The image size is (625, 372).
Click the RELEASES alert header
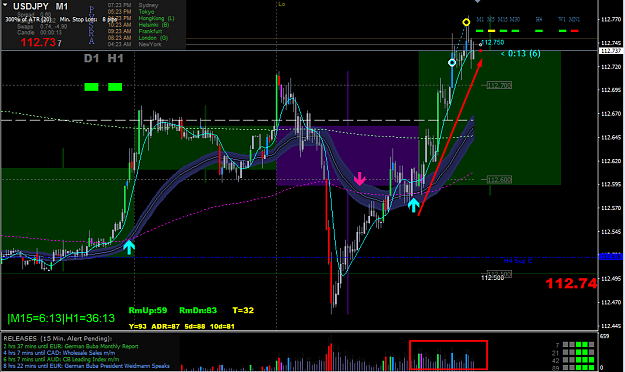[x=58, y=339]
